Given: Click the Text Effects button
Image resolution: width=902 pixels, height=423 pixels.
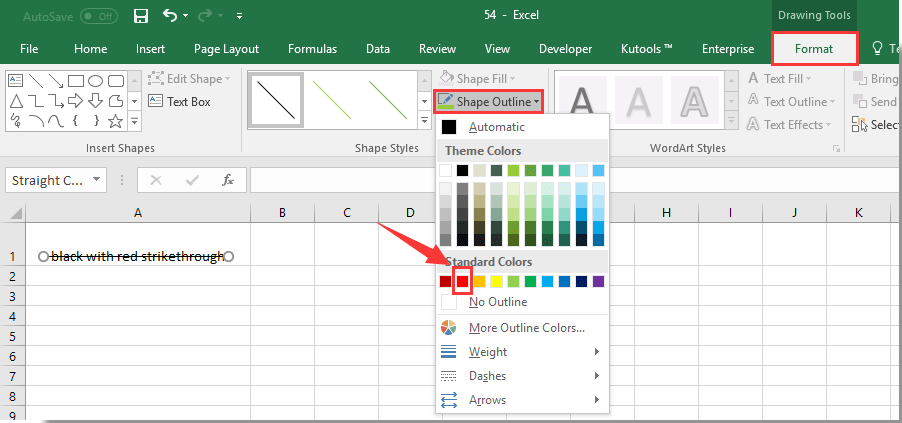Looking at the screenshot, I should coord(792,125).
